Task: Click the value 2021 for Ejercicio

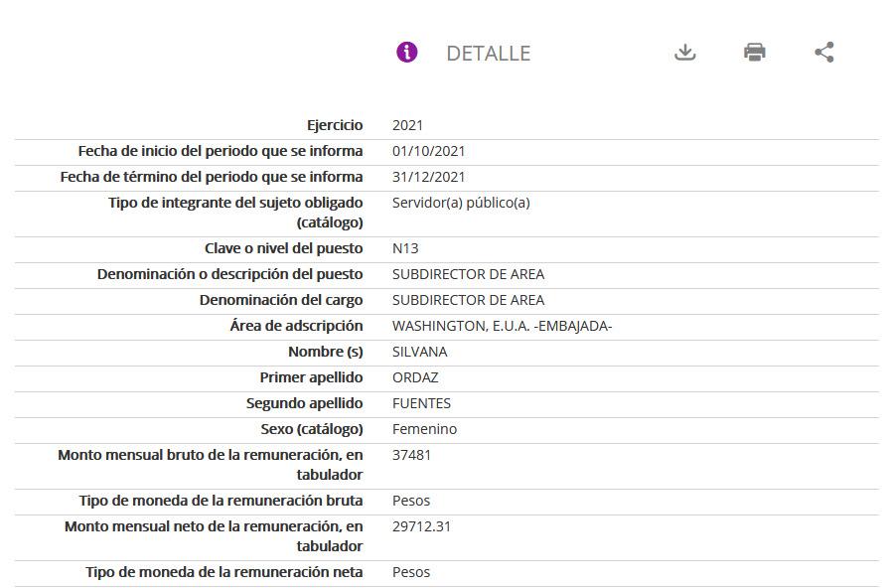Action: pyautogui.click(x=407, y=125)
